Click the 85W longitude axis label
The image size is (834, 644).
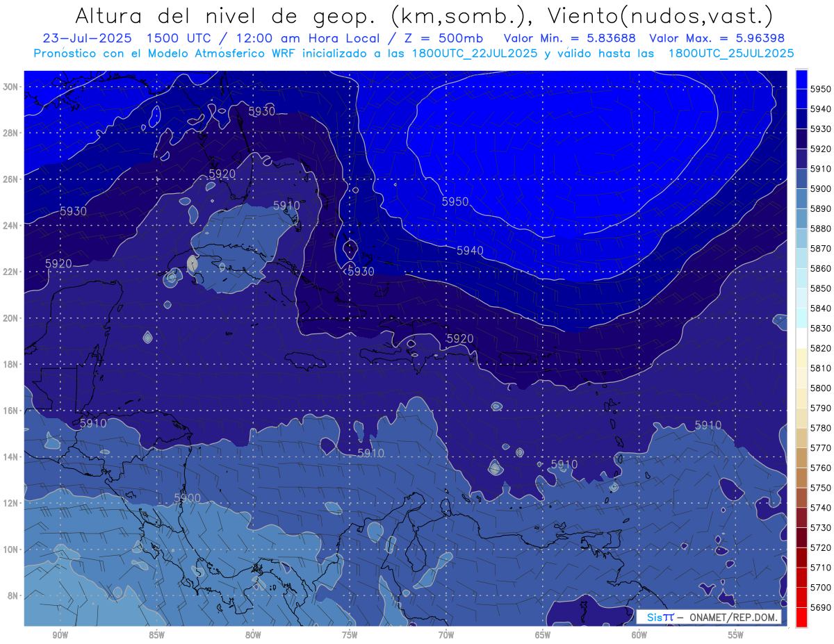[156, 634]
